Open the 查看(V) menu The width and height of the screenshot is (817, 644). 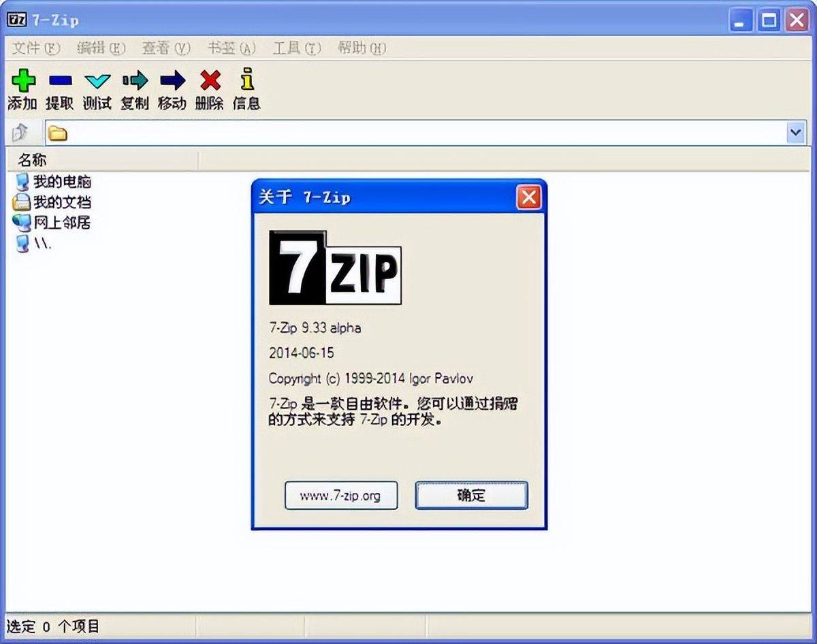(x=166, y=48)
